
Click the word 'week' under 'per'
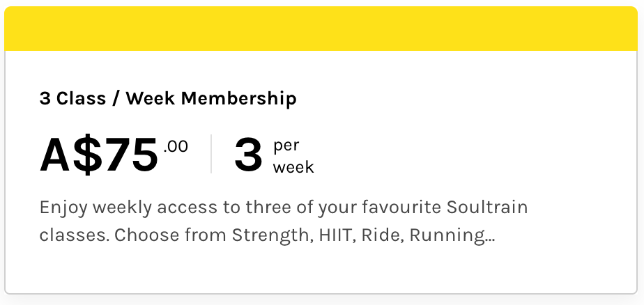pyautogui.click(x=293, y=168)
